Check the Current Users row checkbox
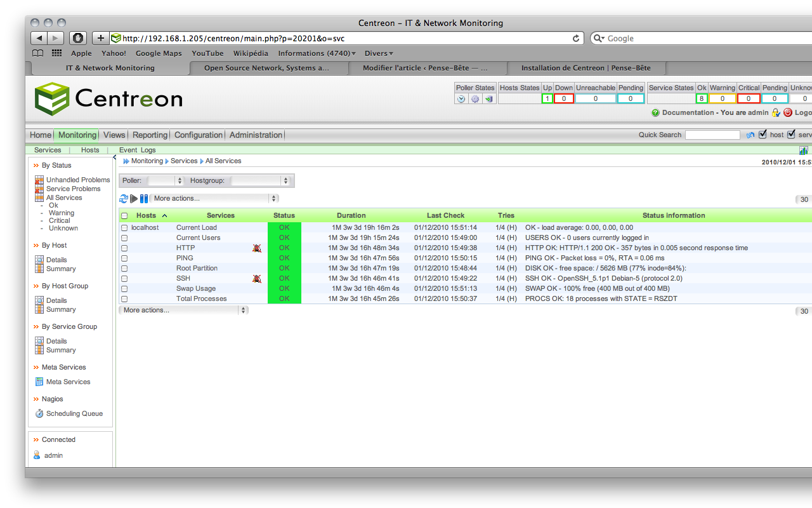 (x=124, y=238)
